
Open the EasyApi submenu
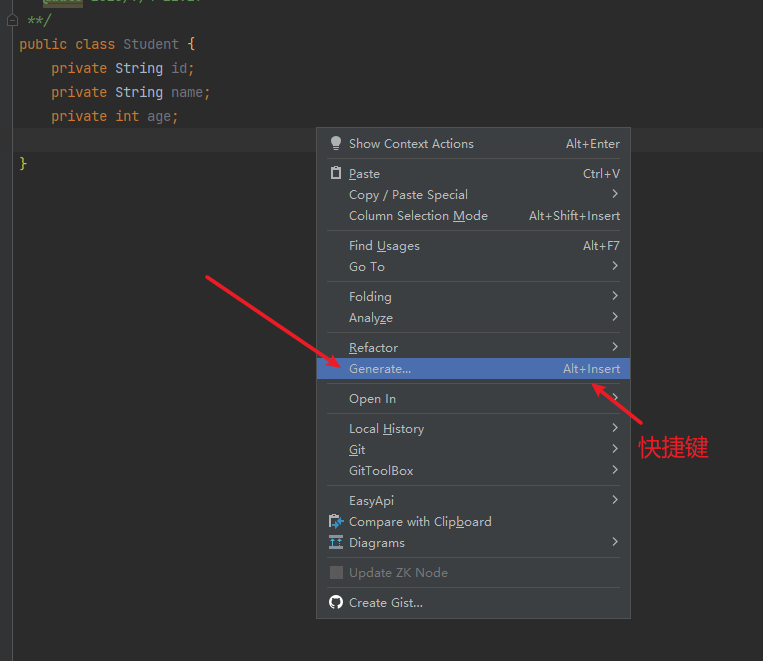(372, 500)
